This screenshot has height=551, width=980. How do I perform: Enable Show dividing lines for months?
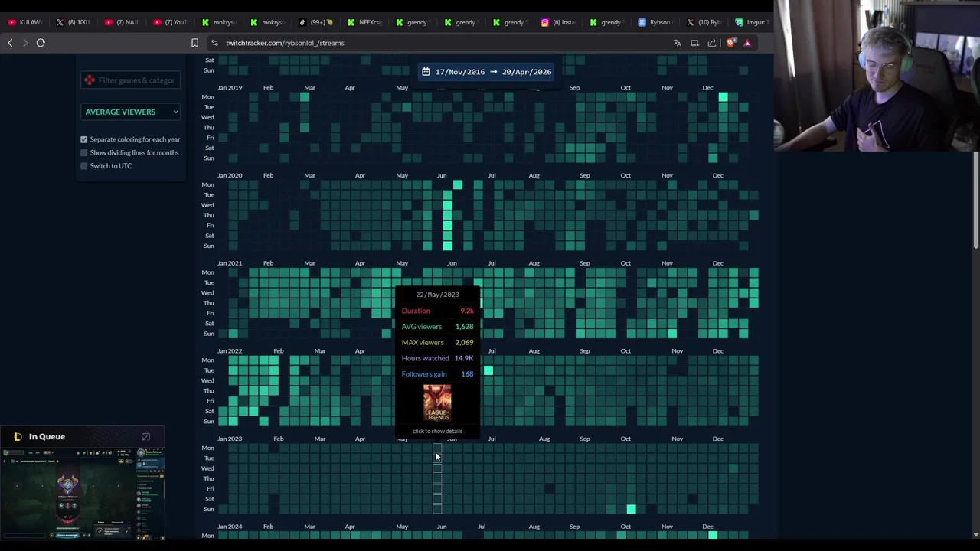click(x=84, y=152)
